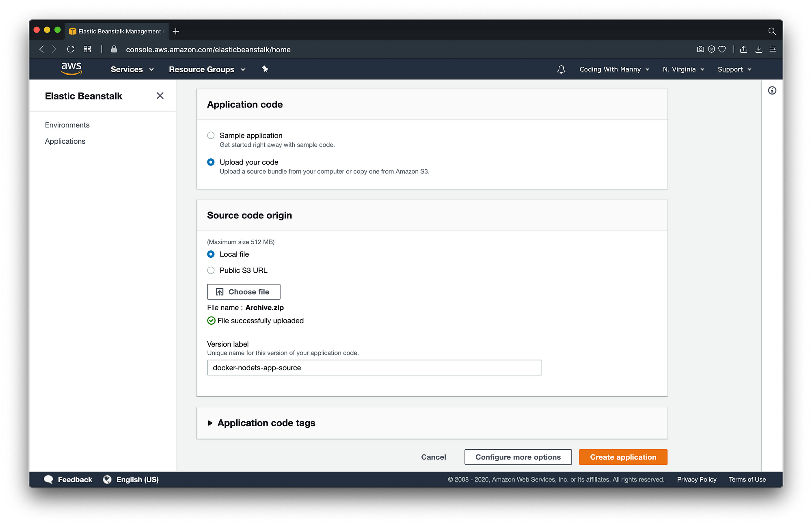The image size is (812, 526).
Task: Open the Coding With Manny account menu
Action: 614,69
